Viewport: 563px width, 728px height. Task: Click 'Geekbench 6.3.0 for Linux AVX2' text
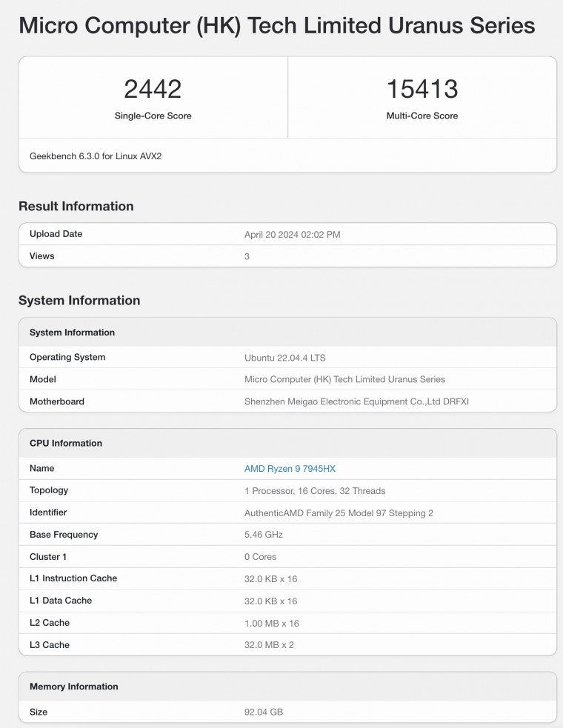96,156
